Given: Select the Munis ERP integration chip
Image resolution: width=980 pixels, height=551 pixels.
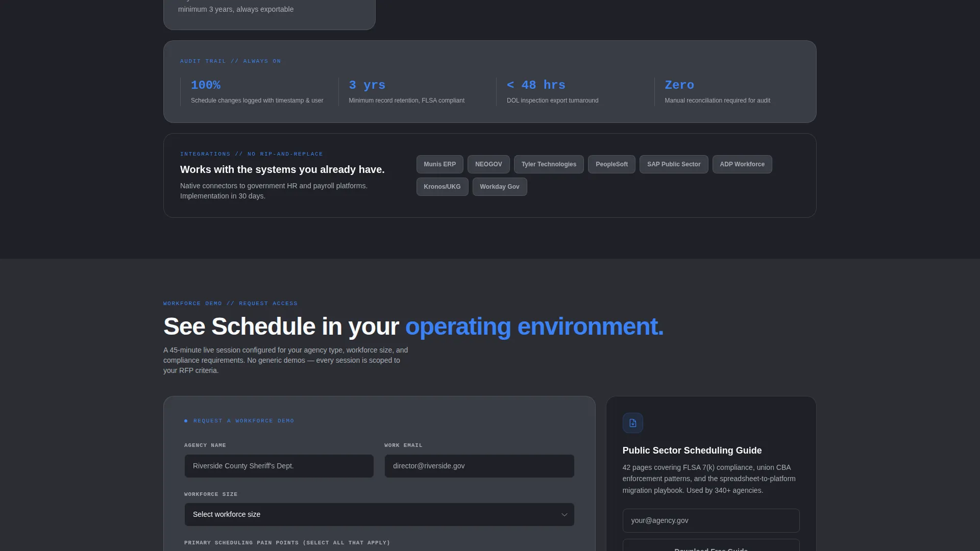Looking at the screenshot, I should [440, 164].
